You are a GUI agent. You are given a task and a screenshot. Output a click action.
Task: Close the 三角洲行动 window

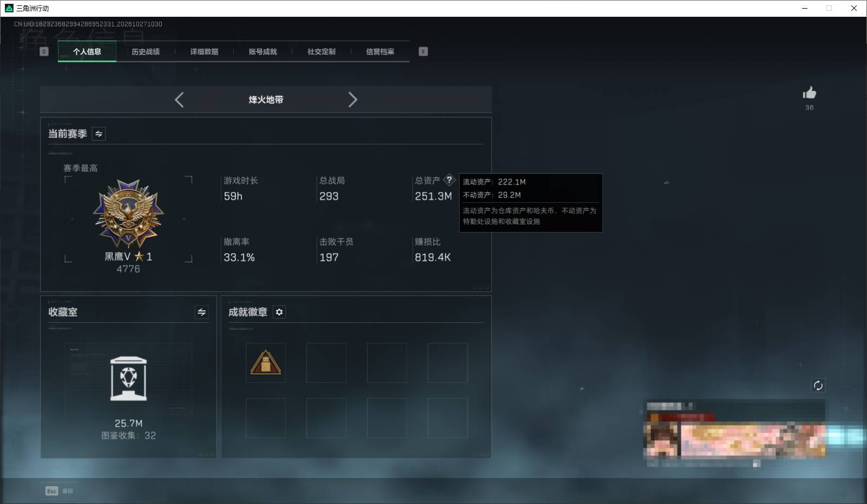[x=854, y=8]
